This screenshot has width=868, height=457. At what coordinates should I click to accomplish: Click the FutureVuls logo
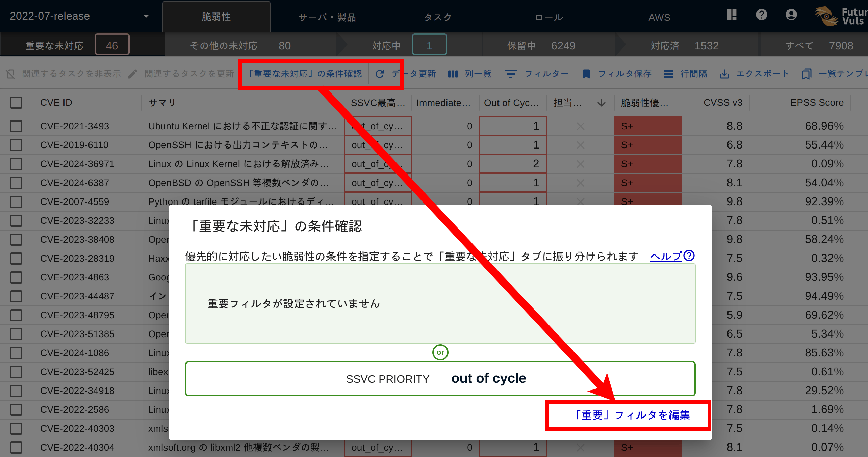[841, 16]
